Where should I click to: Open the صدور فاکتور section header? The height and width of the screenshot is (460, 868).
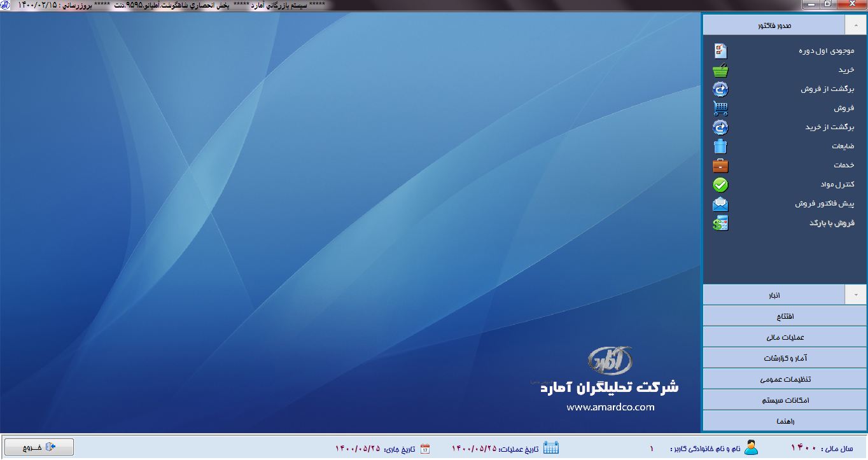tap(774, 25)
